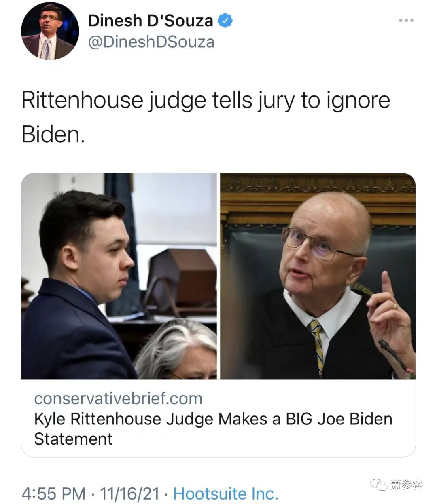This screenshot has height=504, width=437.
Task: Click the 11/16/21 tweet date
Action: (x=129, y=493)
